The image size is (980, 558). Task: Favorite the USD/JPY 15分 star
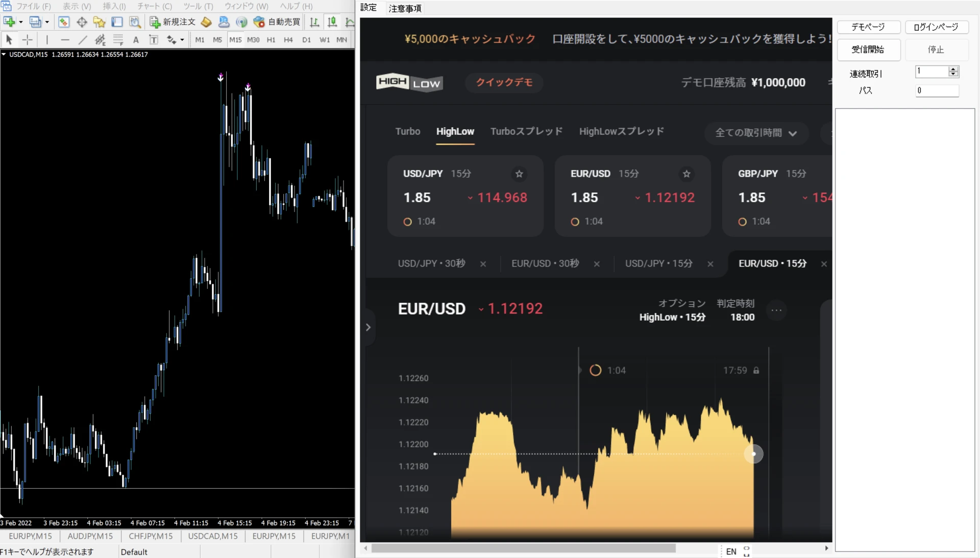[x=519, y=174]
